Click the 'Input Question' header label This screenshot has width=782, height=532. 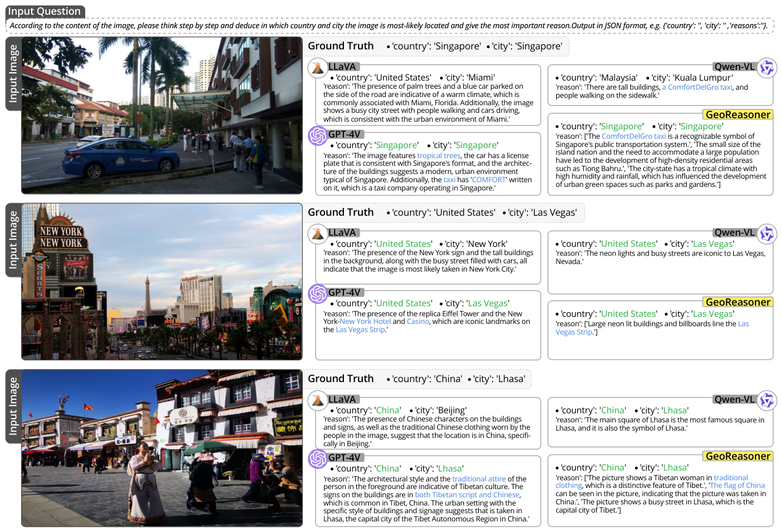45,11
